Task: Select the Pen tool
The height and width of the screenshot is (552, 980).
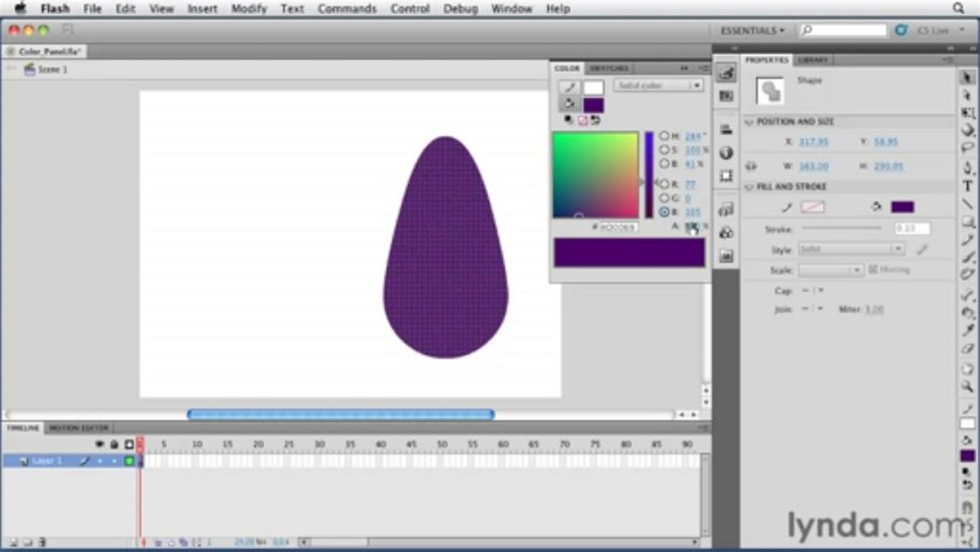Action: (x=968, y=168)
